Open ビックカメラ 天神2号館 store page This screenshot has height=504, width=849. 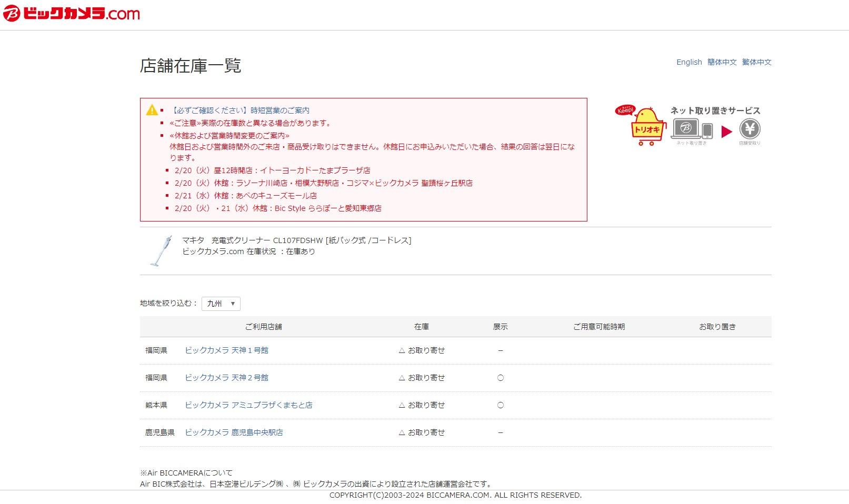226,378
